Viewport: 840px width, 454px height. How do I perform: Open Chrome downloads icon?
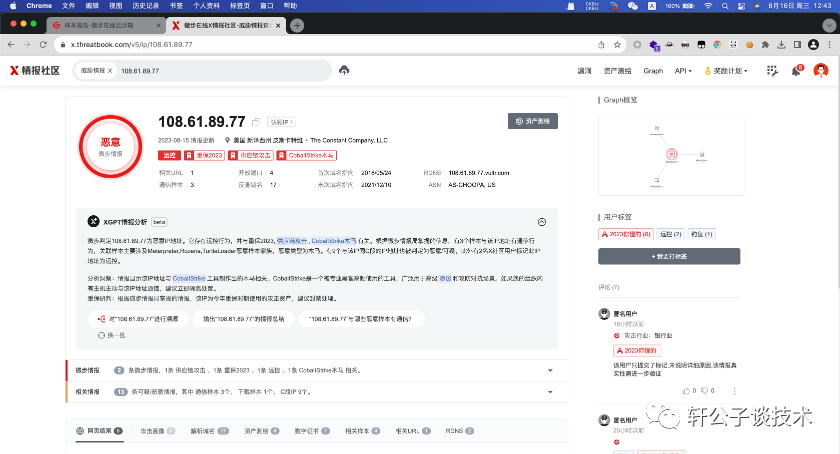tap(782, 44)
